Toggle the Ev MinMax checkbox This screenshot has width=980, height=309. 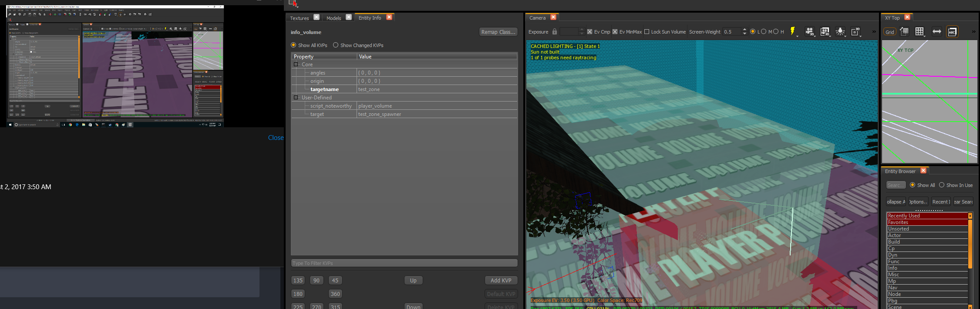pyautogui.click(x=615, y=32)
